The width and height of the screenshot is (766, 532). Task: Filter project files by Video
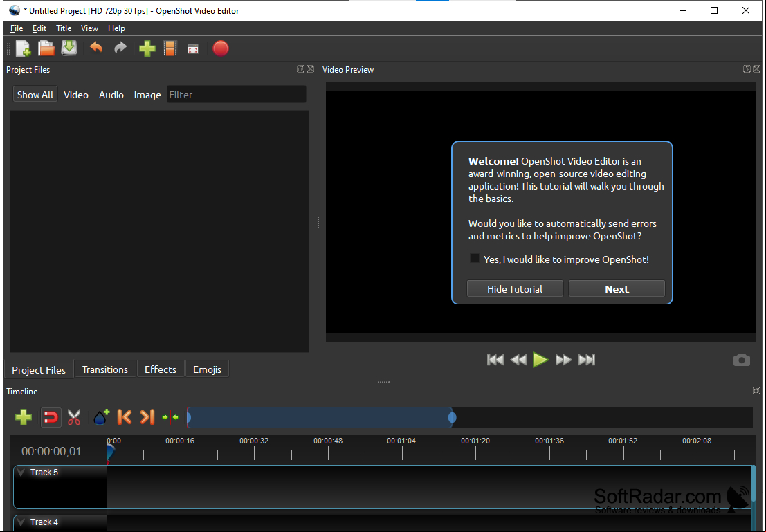pyautogui.click(x=75, y=95)
